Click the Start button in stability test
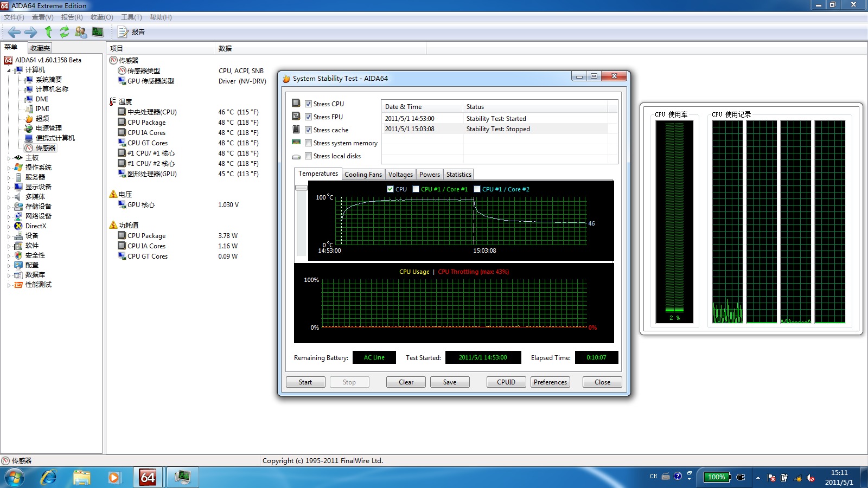868x488 pixels. pos(305,382)
